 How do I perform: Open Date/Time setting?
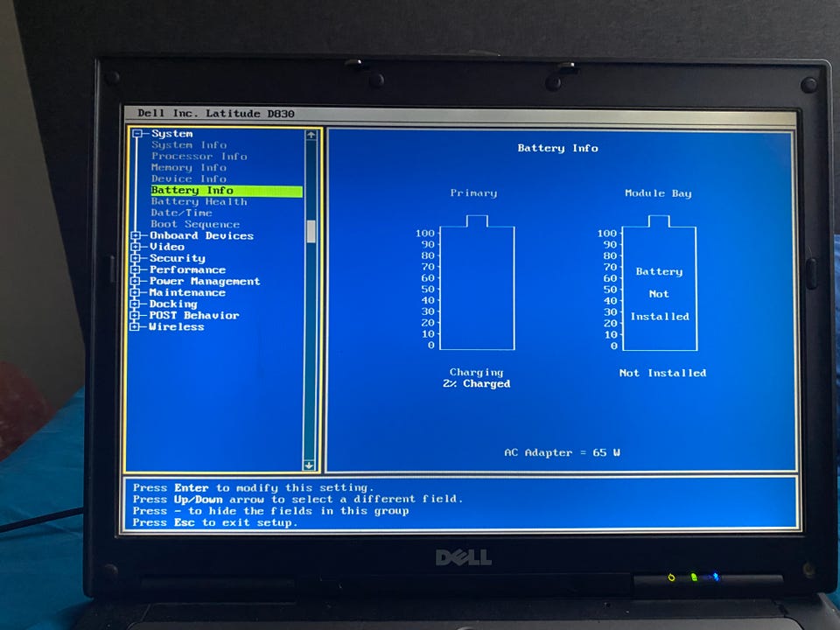point(181,213)
